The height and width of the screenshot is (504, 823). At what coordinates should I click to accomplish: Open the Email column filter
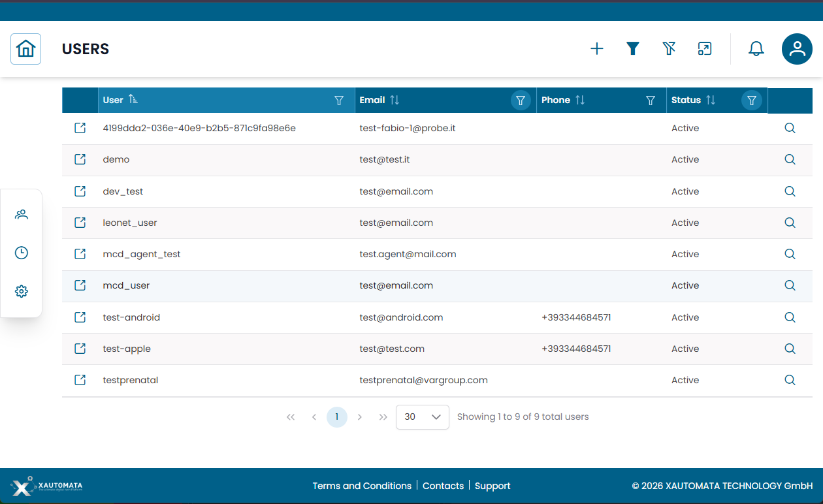click(521, 101)
